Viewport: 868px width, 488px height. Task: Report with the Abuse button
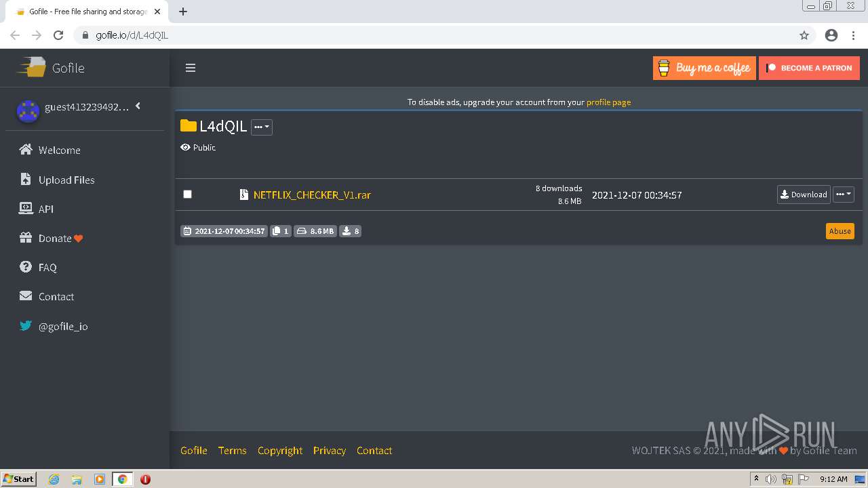840,231
